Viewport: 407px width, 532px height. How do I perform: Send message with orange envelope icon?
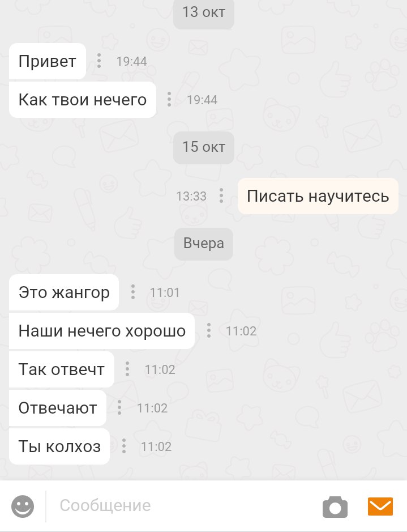pos(380,506)
